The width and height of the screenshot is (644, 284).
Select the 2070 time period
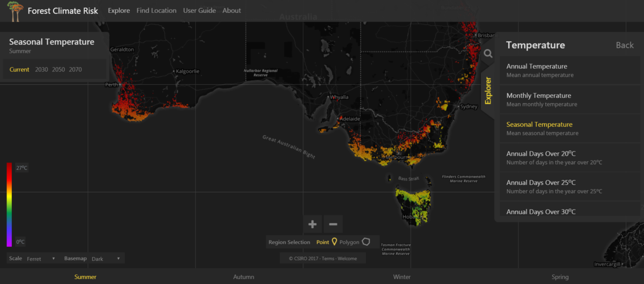75,69
